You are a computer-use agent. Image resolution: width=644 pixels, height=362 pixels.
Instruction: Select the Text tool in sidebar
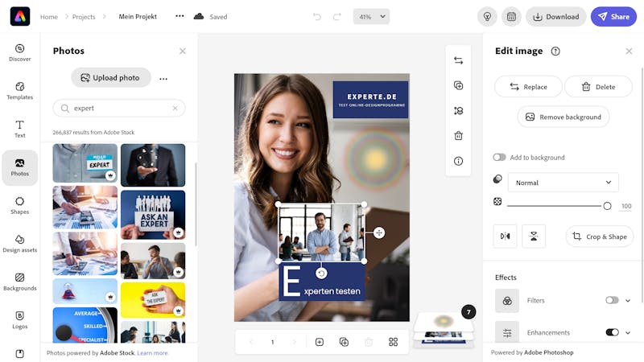click(19, 129)
